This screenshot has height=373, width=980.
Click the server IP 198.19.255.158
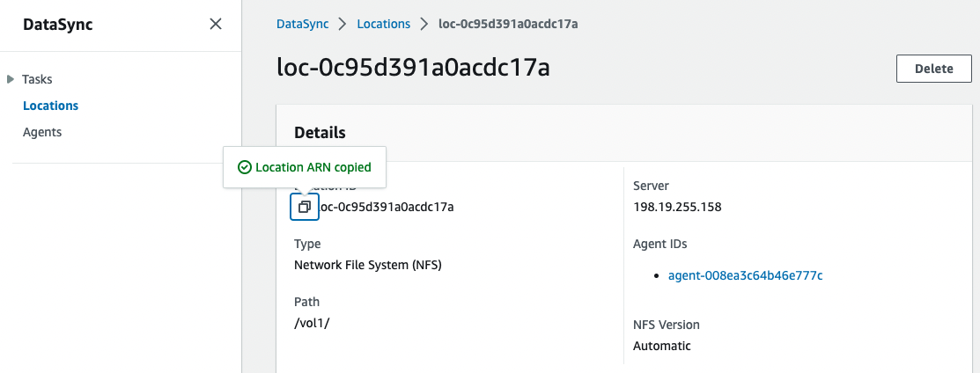677,207
